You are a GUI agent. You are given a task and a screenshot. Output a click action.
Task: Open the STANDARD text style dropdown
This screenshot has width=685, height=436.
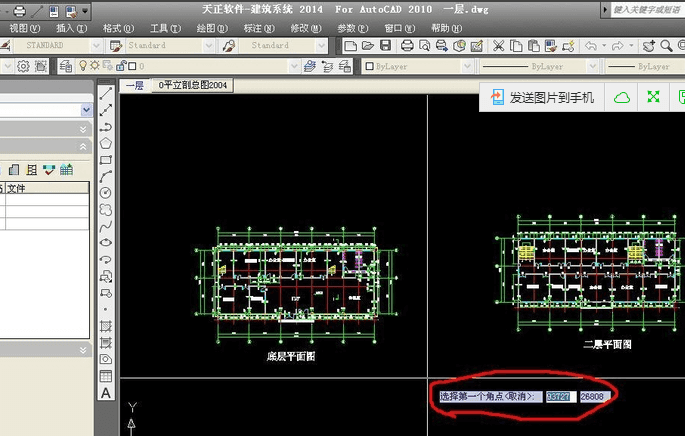pyautogui.click(x=58, y=45)
